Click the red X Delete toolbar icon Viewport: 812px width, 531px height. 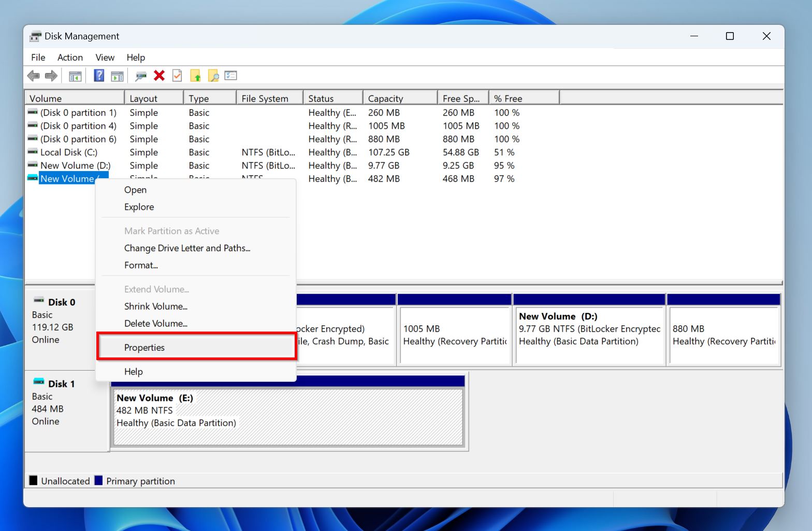[x=160, y=76]
